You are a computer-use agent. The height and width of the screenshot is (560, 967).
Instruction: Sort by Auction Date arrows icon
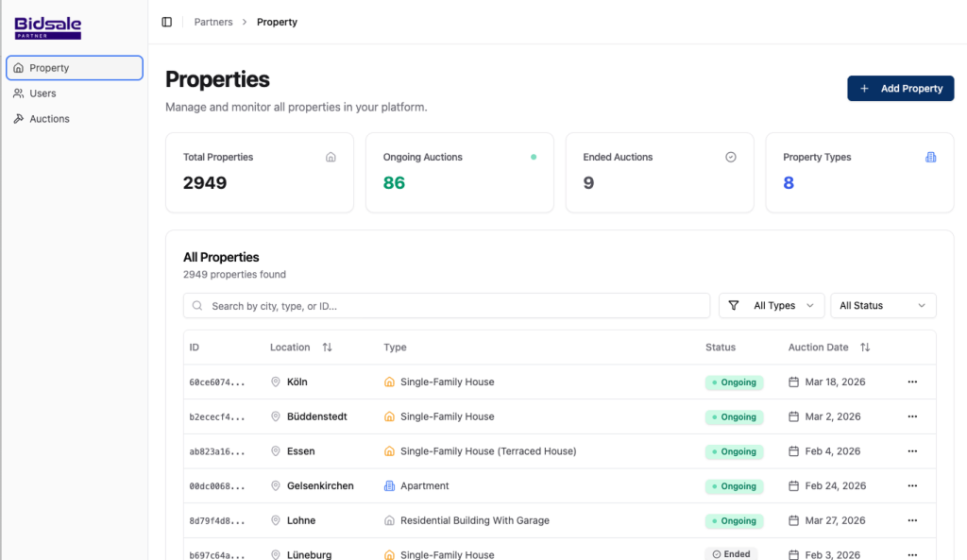pos(865,348)
